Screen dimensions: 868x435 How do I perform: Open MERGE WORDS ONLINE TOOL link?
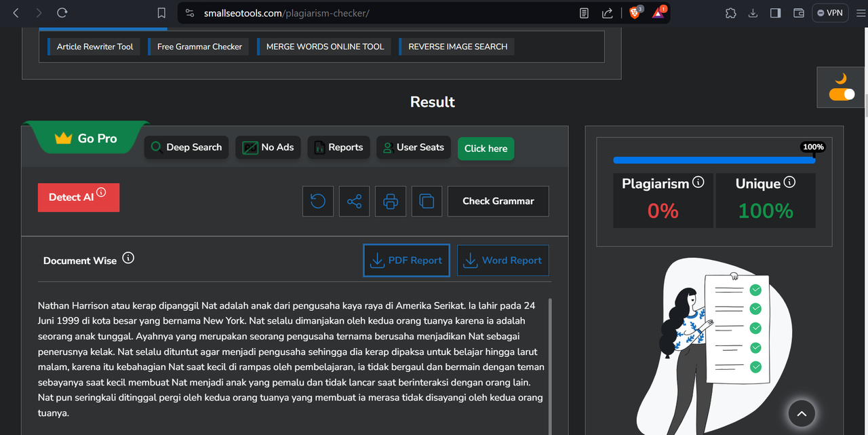pyautogui.click(x=324, y=47)
